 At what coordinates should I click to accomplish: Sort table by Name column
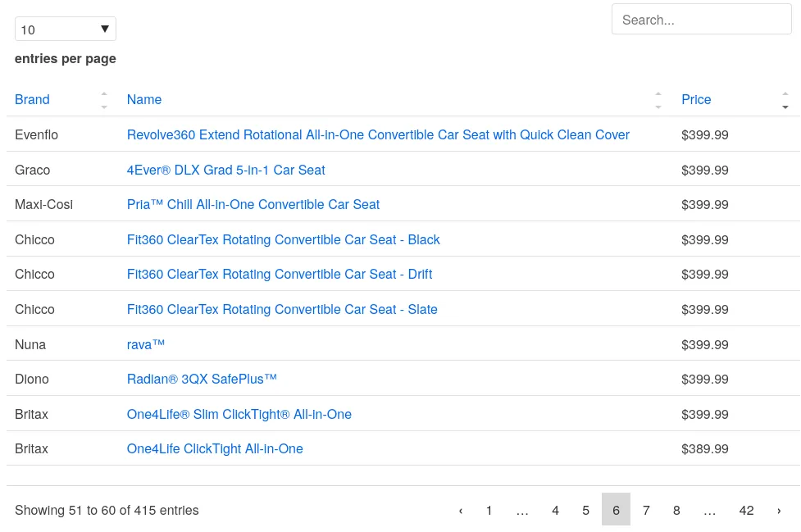click(144, 99)
